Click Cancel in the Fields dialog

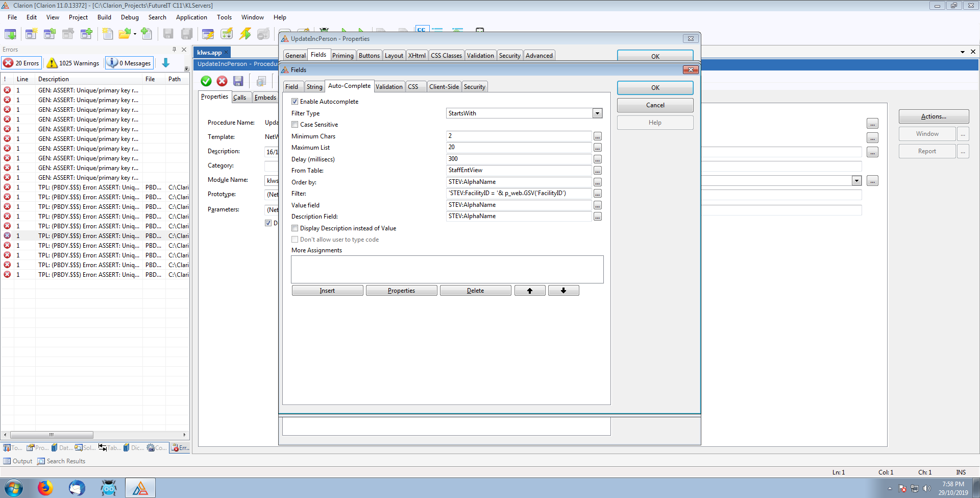pos(655,105)
